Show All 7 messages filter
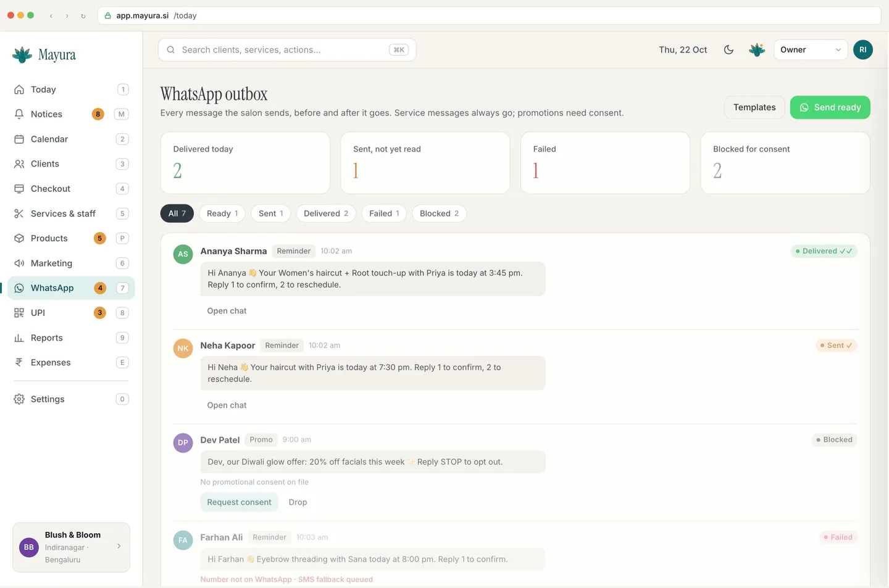 click(x=177, y=213)
